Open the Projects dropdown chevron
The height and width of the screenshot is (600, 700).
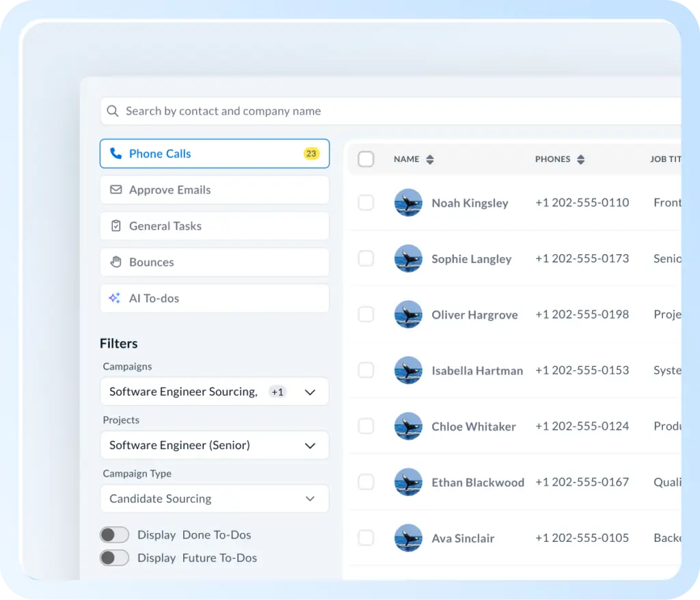point(310,446)
